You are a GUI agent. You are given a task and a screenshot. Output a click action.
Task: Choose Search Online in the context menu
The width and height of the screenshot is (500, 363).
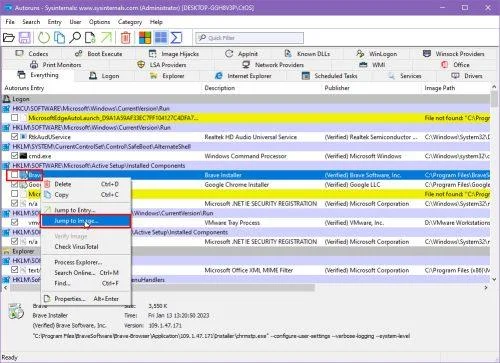pos(86,273)
